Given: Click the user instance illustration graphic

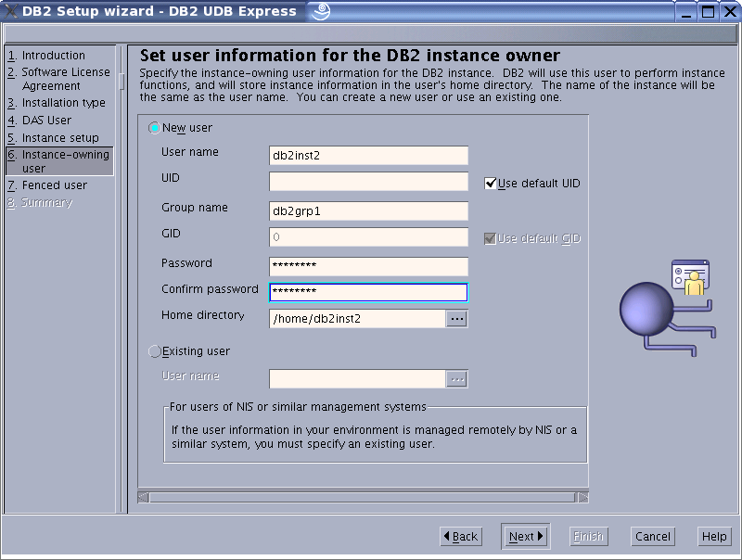Looking at the screenshot, I should click(668, 308).
